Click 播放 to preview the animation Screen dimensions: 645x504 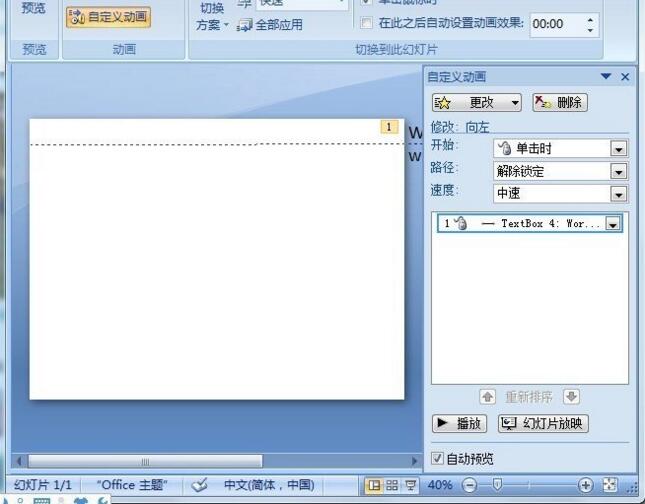[459, 423]
